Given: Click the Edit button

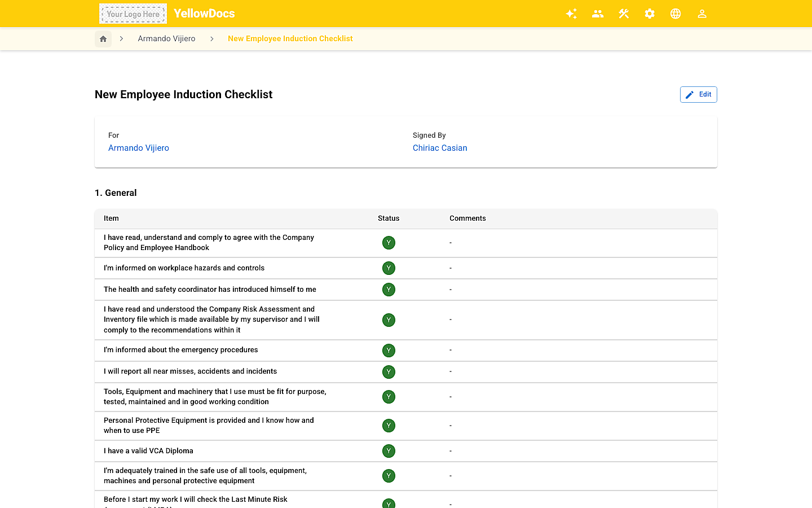Looking at the screenshot, I should [x=699, y=95].
